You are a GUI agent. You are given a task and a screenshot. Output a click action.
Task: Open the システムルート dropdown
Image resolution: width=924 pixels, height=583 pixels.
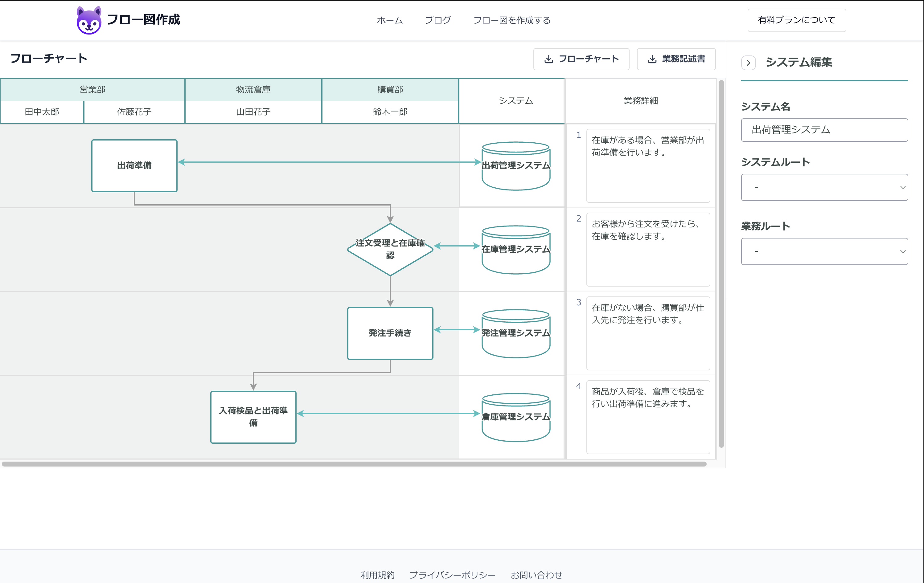(x=824, y=187)
